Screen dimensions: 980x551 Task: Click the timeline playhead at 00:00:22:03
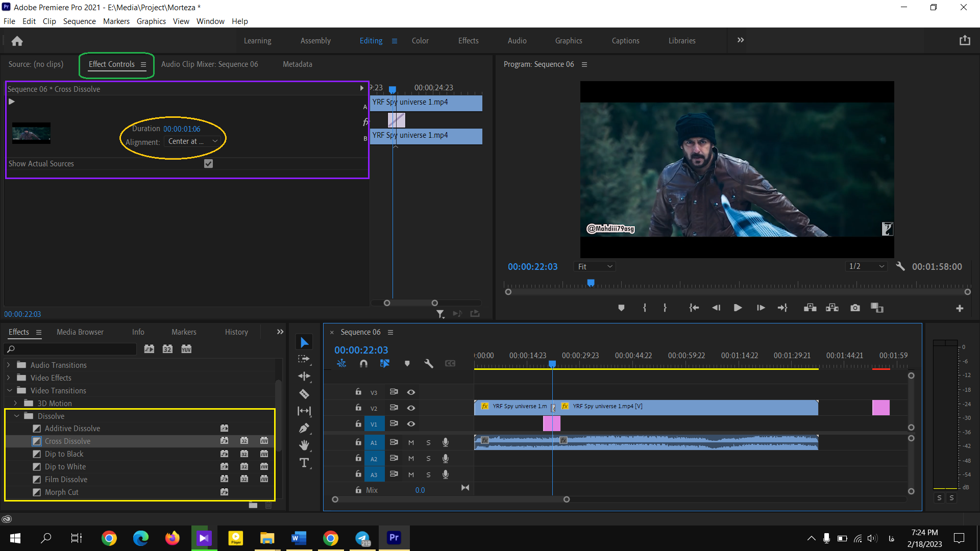pyautogui.click(x=551, y=363)
